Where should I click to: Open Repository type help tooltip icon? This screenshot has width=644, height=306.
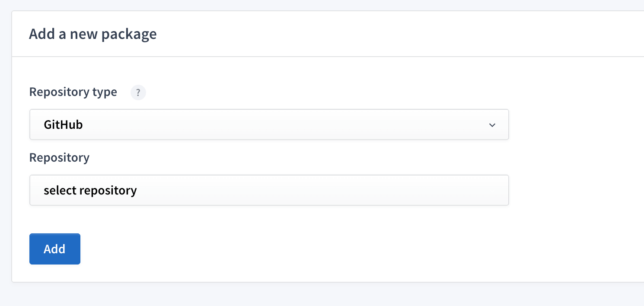click(138, 92)
